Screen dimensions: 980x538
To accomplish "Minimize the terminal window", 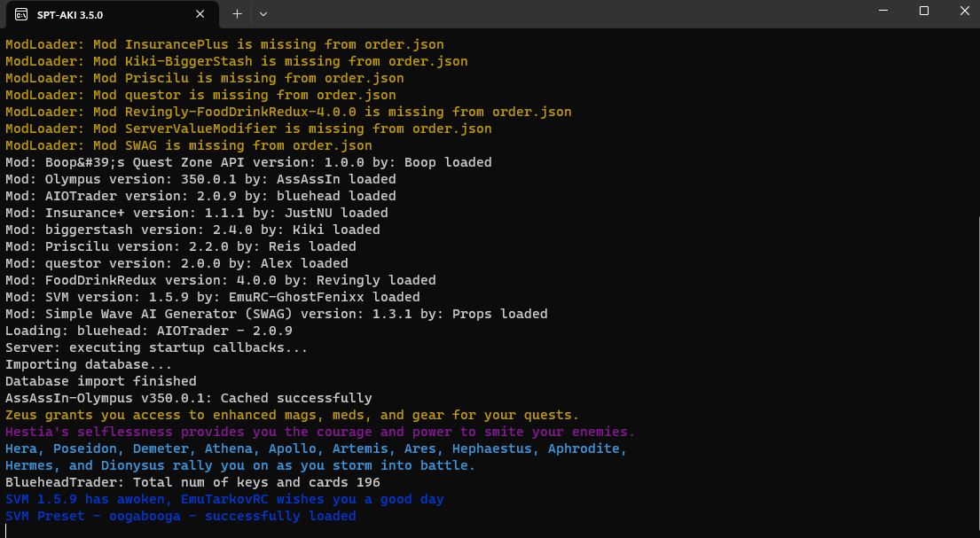I will coord(883,11).
